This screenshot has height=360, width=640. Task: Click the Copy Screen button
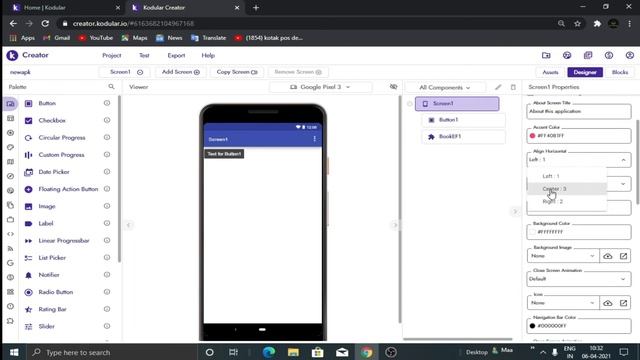click(237, 72)
